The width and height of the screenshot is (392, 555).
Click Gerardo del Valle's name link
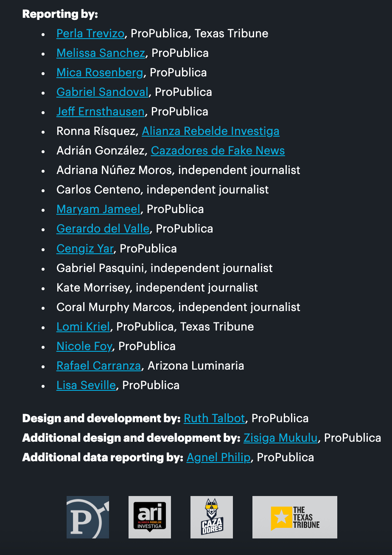point(103,229)
